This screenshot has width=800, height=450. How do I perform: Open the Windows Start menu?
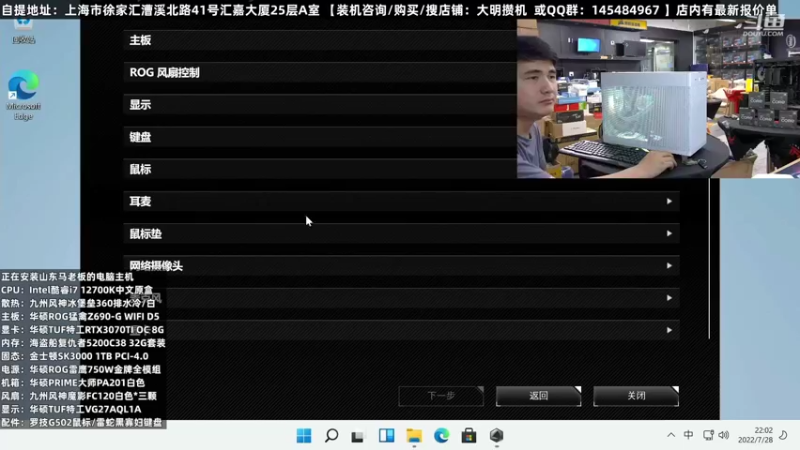[x=304, y=436]
